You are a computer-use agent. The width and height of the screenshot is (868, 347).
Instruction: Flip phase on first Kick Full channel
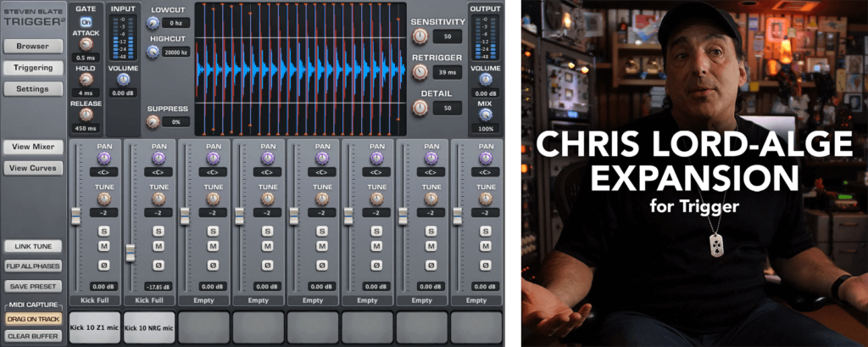coord(103,266)
